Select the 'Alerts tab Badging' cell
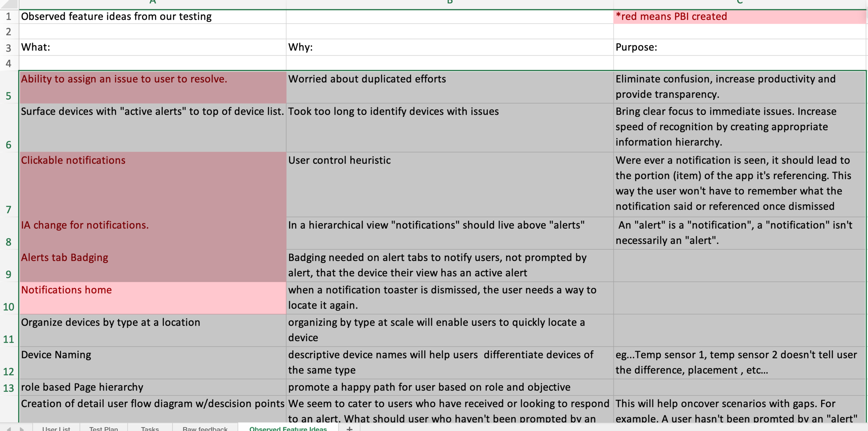The image size is (868, 431). 153,266
